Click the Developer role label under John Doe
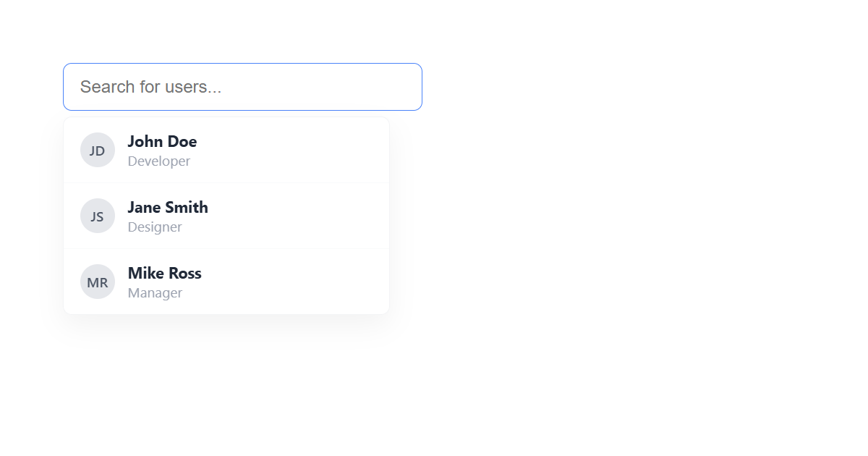The height and width of the screenshot is (456, 868). tap(158, 161)
